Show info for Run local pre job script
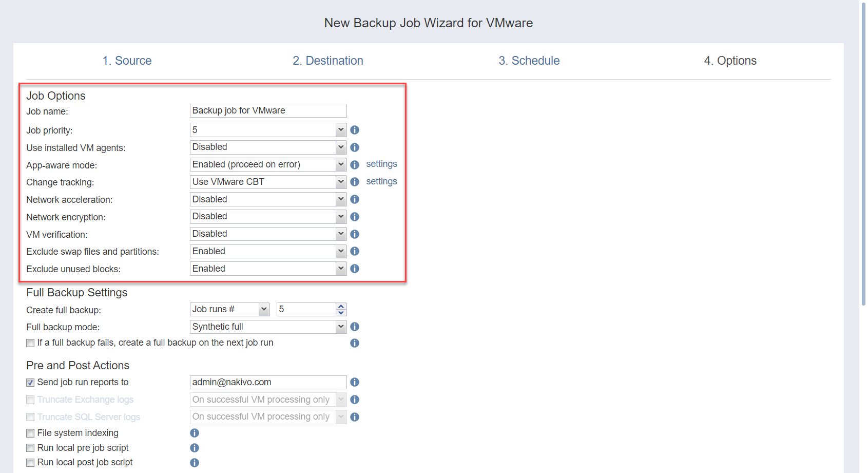This screenshot has height=473, width=868. pyautogui.click(x=195, y=448)
